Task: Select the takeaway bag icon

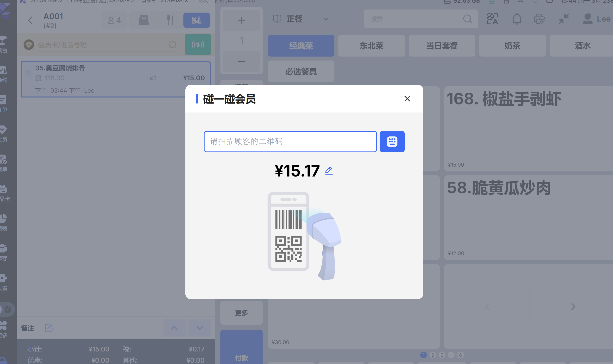Action: coord(144,20)
